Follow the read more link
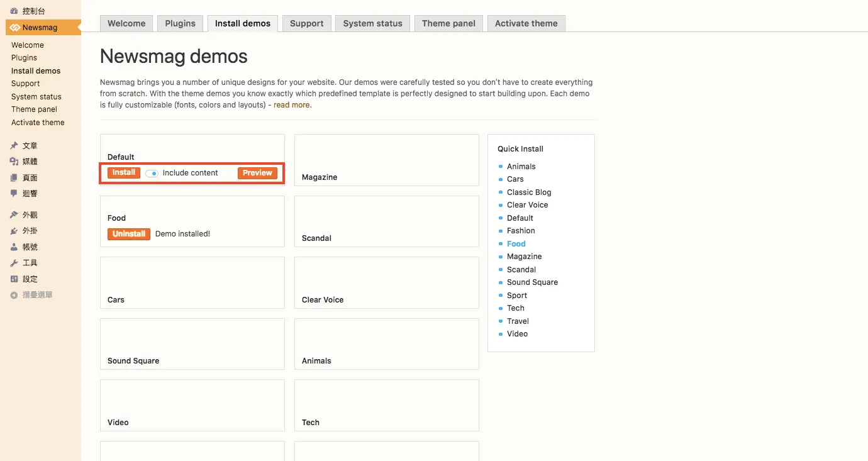The width and height of the screenshot is (868, 461). [292, 105]
